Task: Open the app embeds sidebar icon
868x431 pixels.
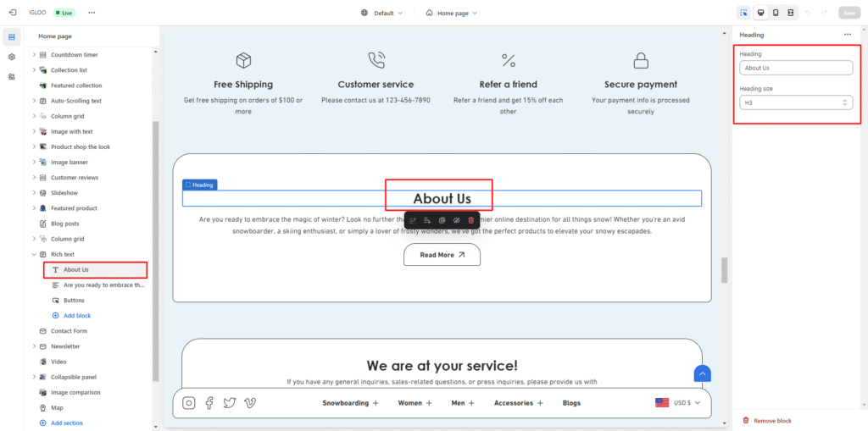Action: pos(12,76)
